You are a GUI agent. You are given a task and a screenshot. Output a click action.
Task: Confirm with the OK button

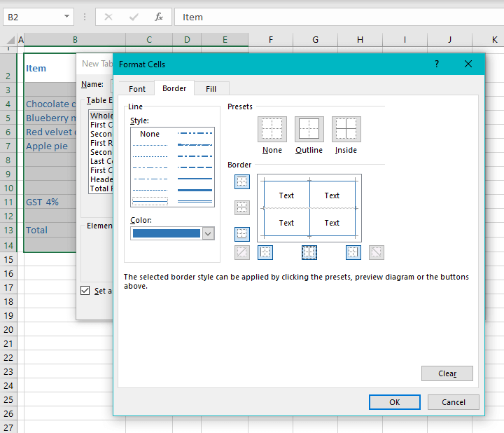point(395,402)
